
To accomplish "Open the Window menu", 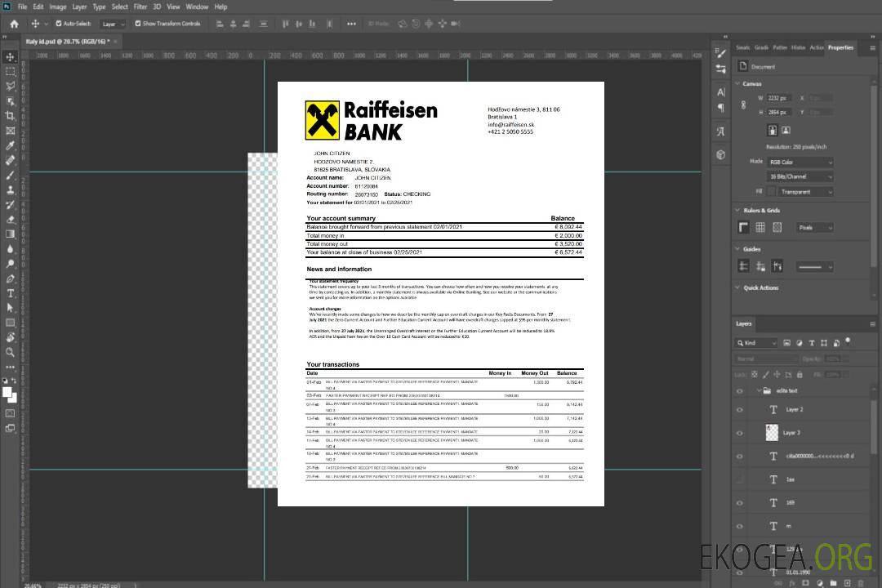I will click(x=197, y=7).
